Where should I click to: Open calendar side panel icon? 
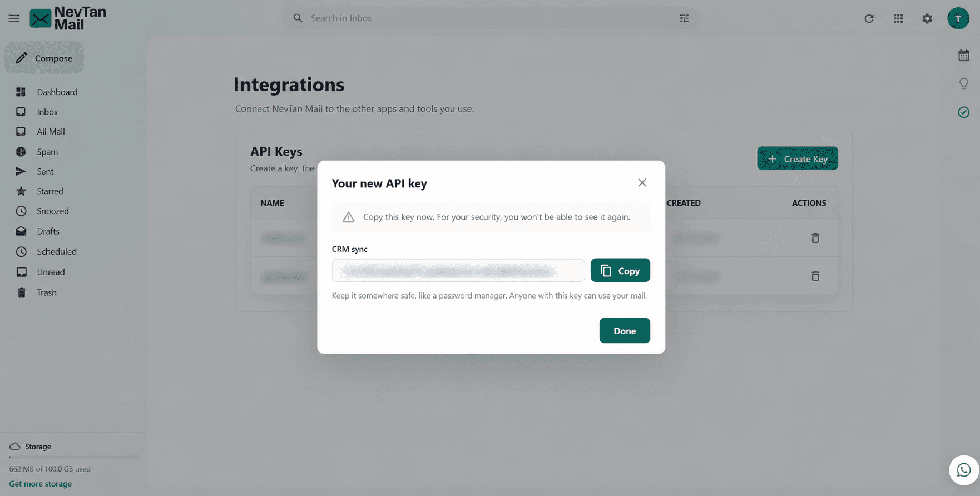pos(964,56)
